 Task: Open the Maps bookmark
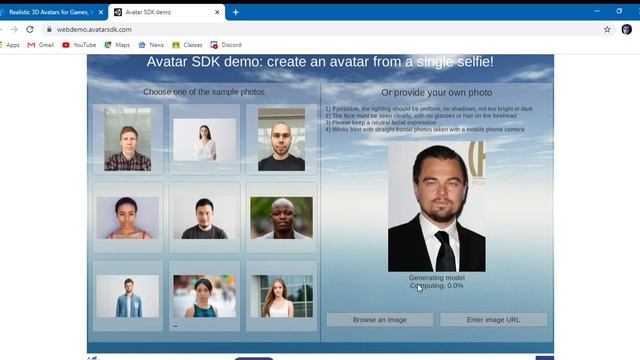[x=117, y=45]
